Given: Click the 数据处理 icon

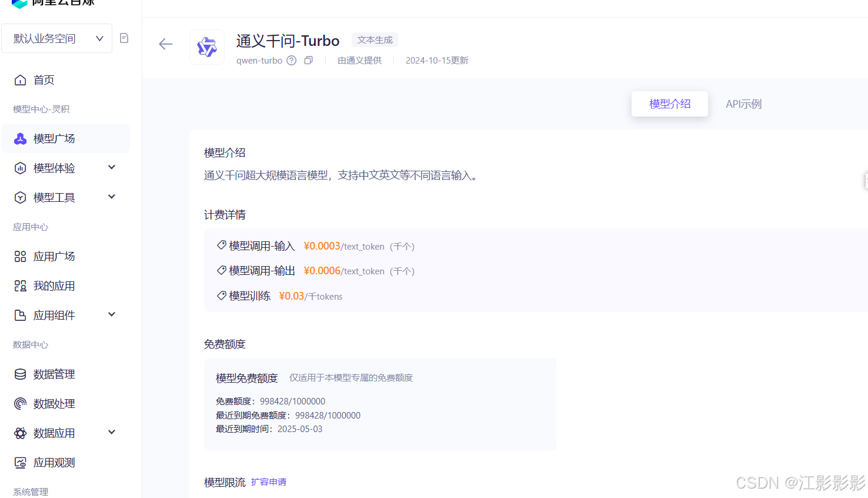Looking at the screenshot, I should [21, 404].
